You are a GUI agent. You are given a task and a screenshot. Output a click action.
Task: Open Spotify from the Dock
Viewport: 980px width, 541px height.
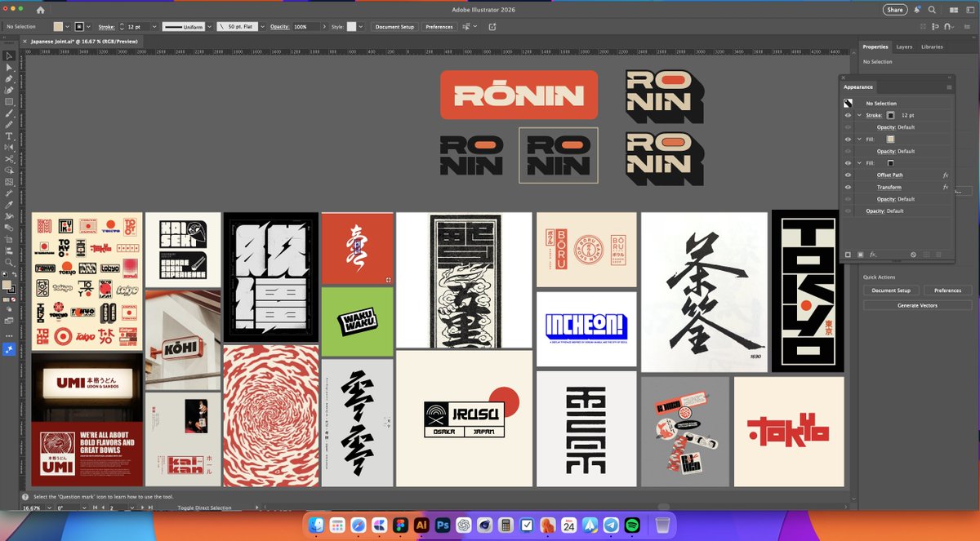pyautogui.click(x=631, y=525)
